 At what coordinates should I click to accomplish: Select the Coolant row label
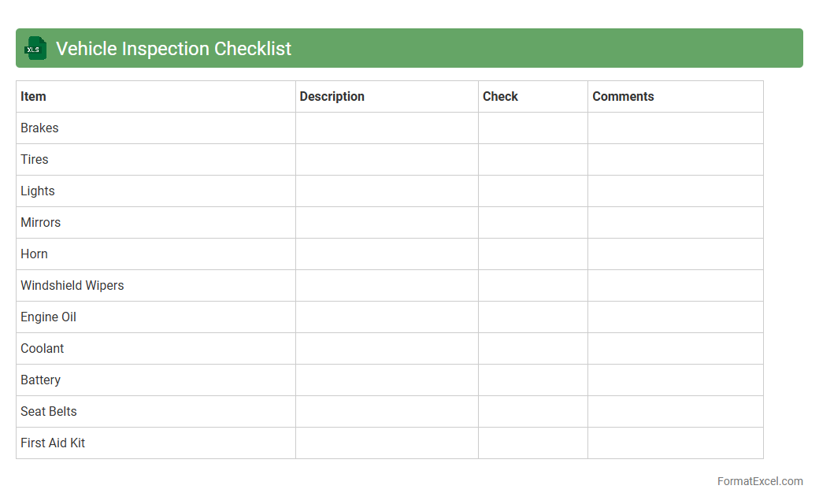click(x=43, y=348)
